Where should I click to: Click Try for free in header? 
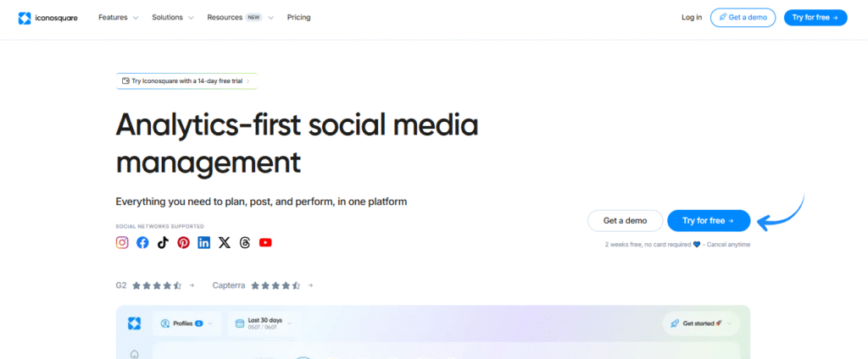(x=815, y=18)
